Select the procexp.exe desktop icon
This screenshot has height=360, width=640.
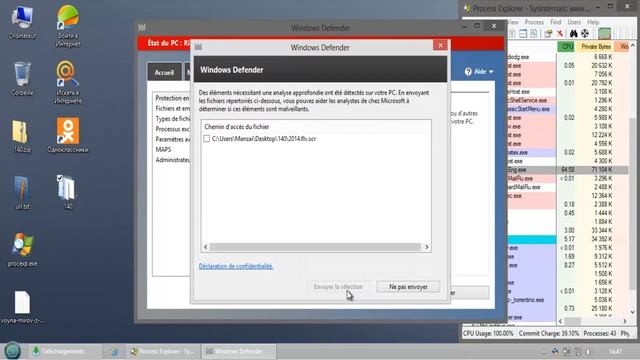coord(22,249)
